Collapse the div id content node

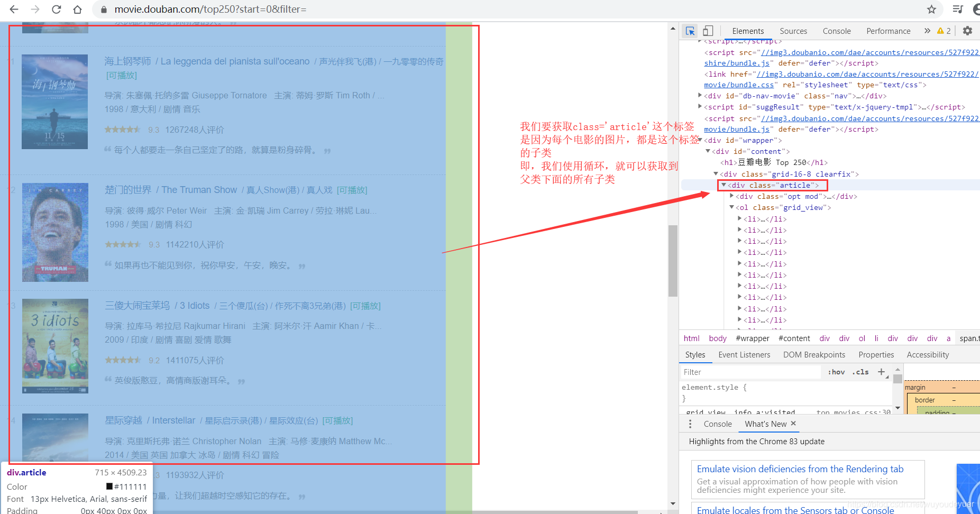(x=708, y=151)
